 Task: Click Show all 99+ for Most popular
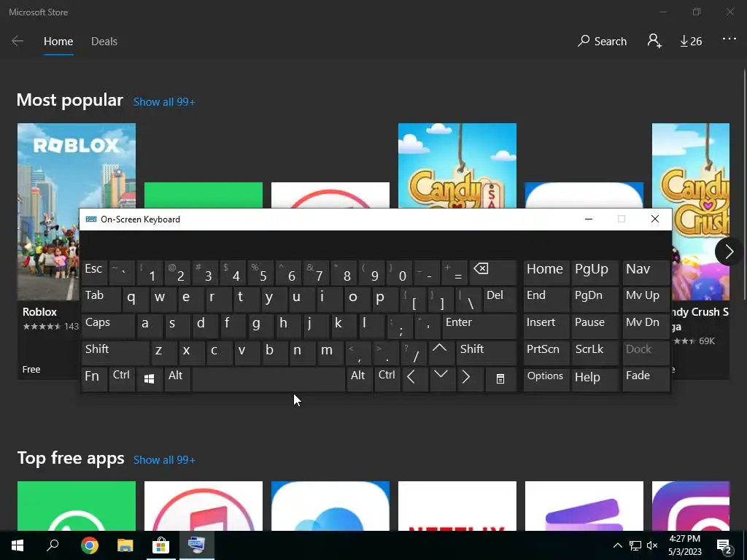point(164,102)
